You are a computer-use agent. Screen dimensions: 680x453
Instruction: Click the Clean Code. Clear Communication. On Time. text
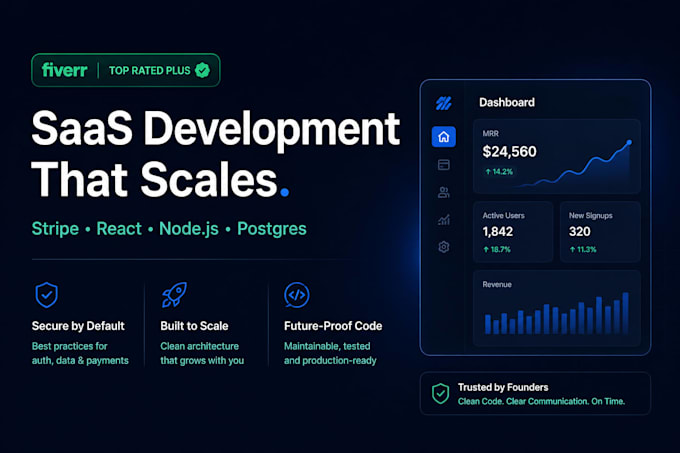click(541, 401)
